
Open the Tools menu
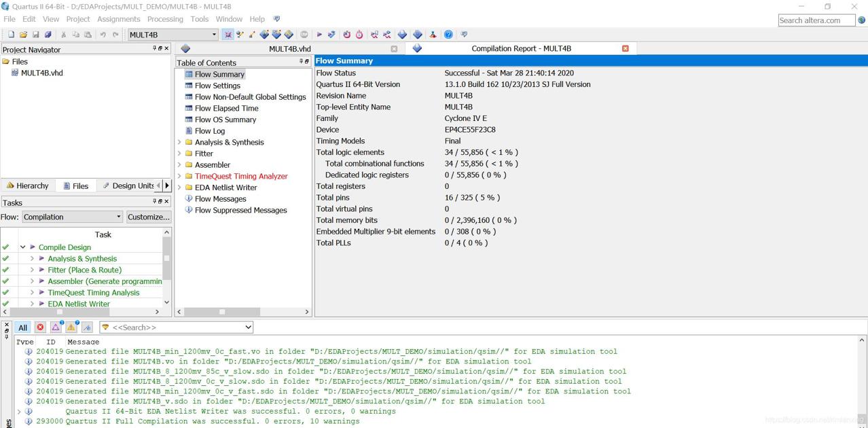pyautogui.click(x=200, y=19)
